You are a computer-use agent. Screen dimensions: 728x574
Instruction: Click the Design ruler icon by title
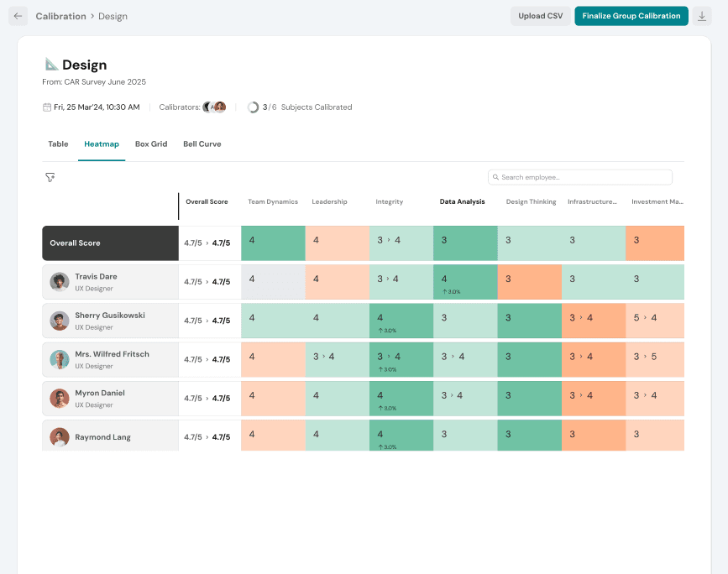[51, 64]
